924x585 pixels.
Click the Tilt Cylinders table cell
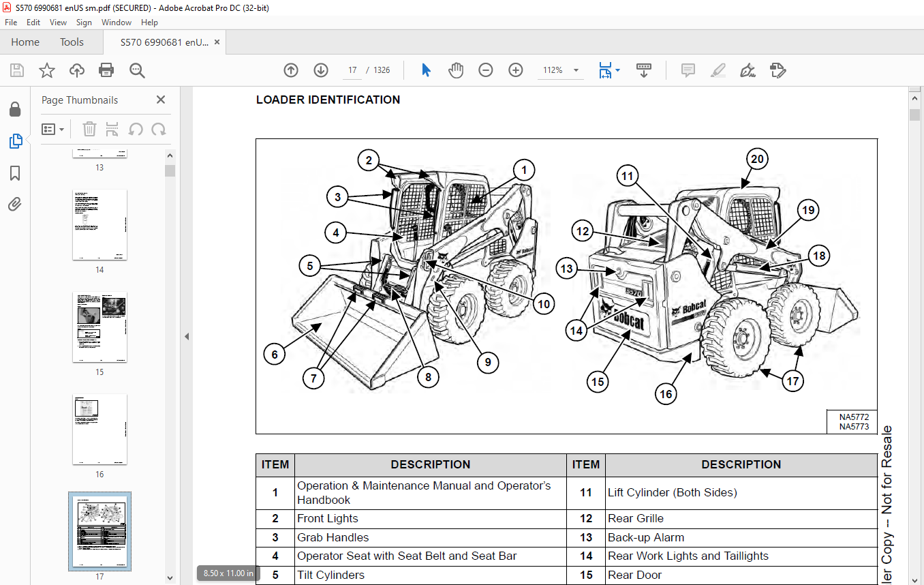tap(430, 575)
